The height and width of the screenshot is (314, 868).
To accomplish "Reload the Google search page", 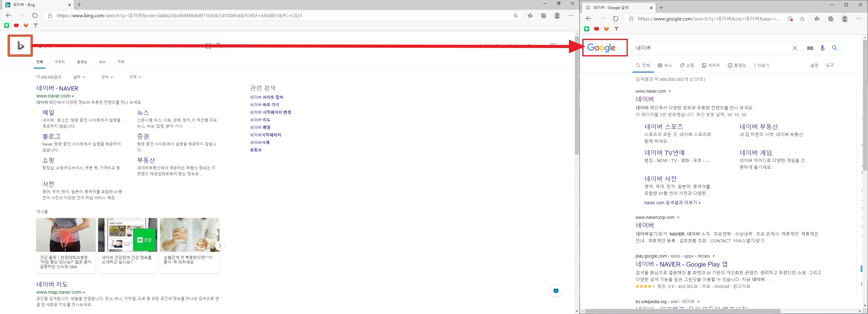I will tap(616, 19).
